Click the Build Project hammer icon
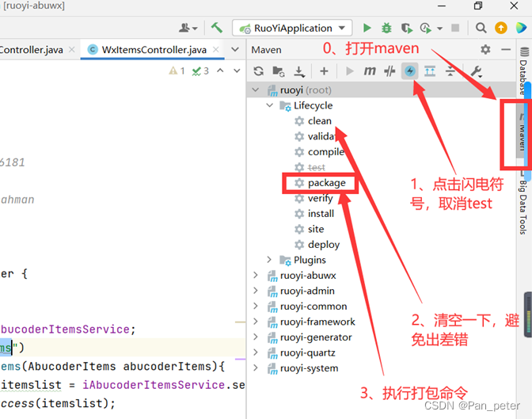The image size is (532, 419). [217, 28]
